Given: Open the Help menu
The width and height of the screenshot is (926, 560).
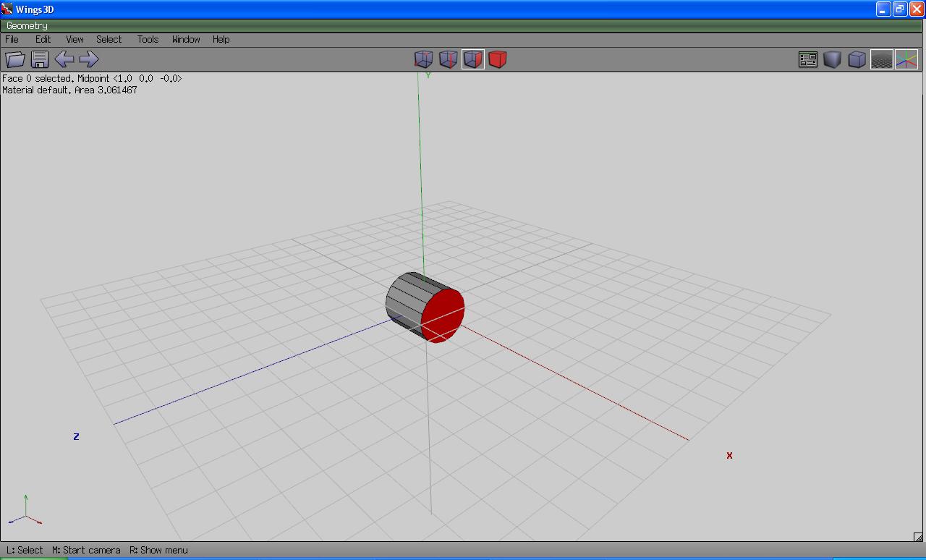Looking at the screenshot, I should pyautogui.click(x=221, y=40).
